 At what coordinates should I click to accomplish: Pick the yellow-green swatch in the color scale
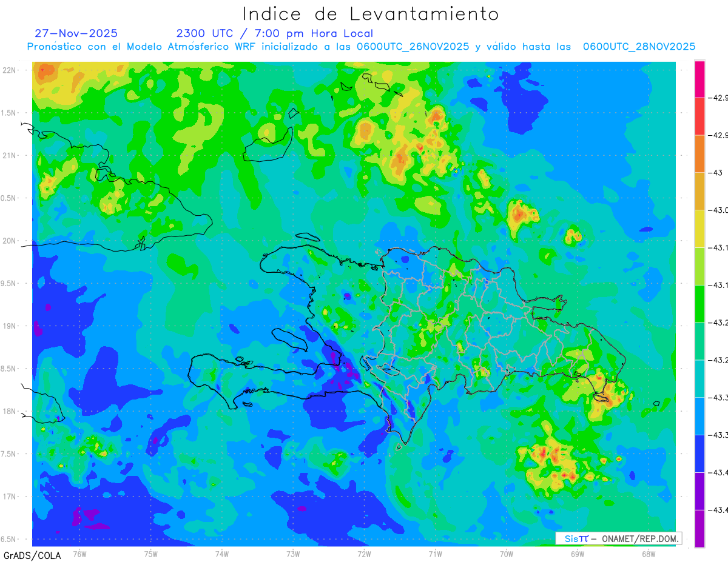click(699, 266)
